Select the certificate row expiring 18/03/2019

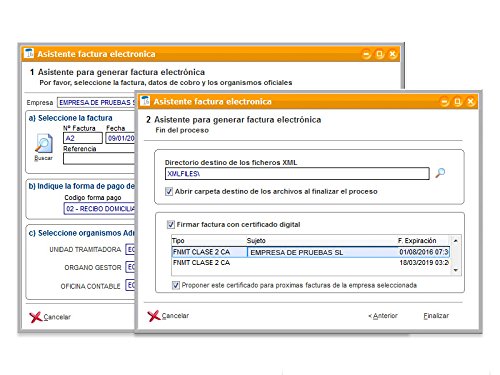click(x=311, y=263)
